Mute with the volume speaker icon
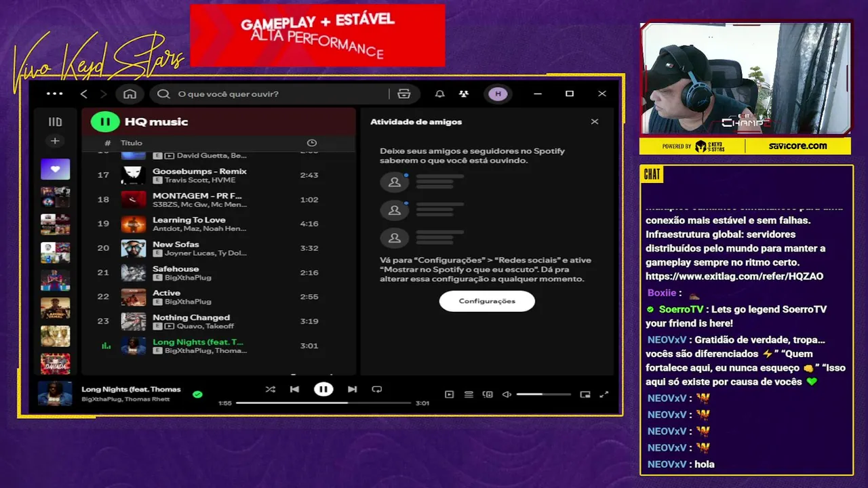Screen dimensions: 868x488 507,394
